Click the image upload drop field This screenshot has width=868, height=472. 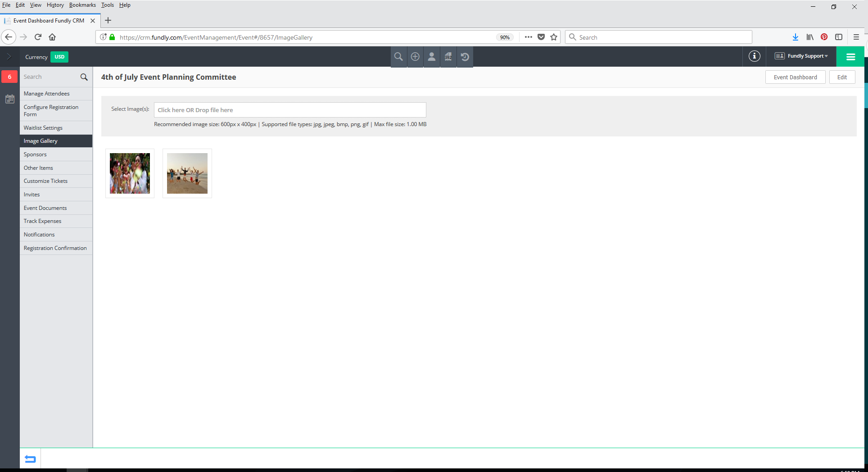pos(290,110)
